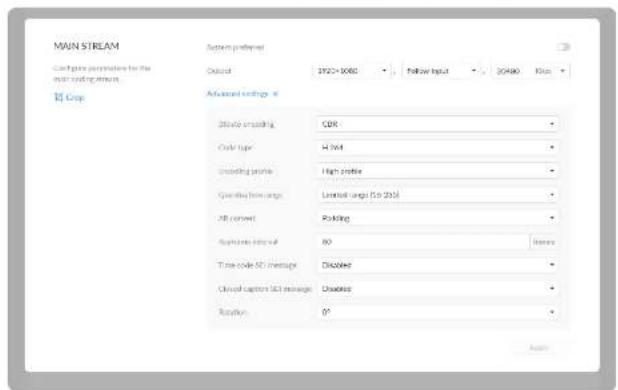
Task: Click the Keyframe interval field showing 60
Action: (x=423, y=242)
